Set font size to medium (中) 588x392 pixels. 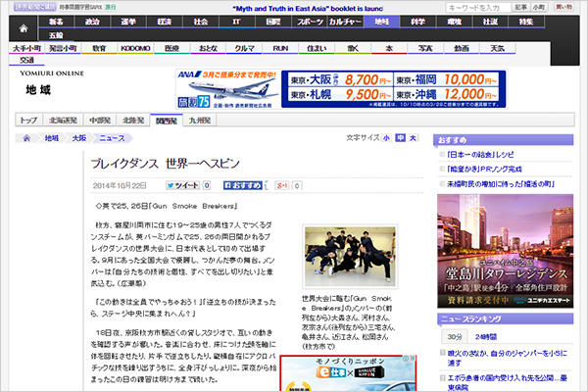point(400,139)
